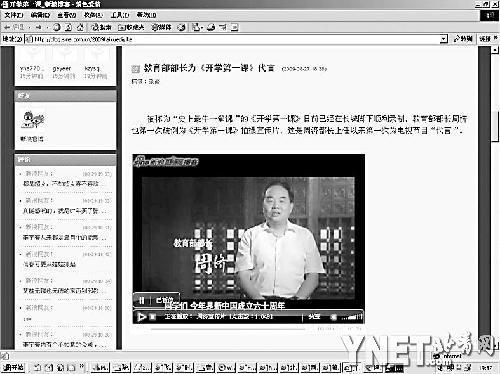Expand the address bar dropdown arrow
The image size is (500, 374).
(443, 39)
